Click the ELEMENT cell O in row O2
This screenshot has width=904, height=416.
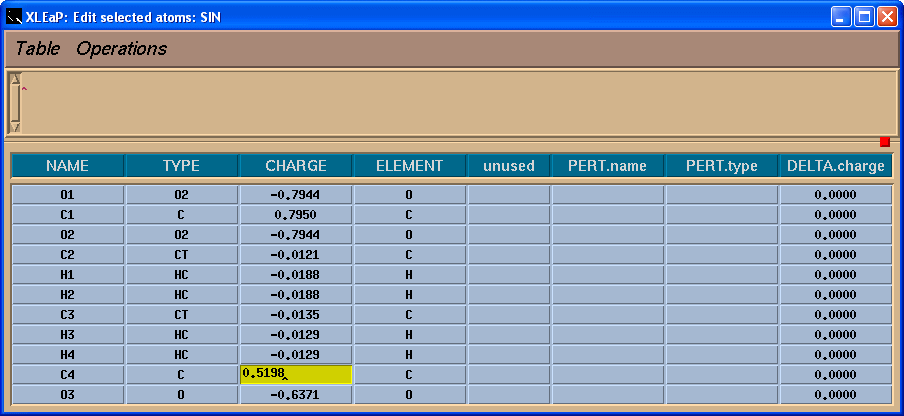[x=409, y=235]
